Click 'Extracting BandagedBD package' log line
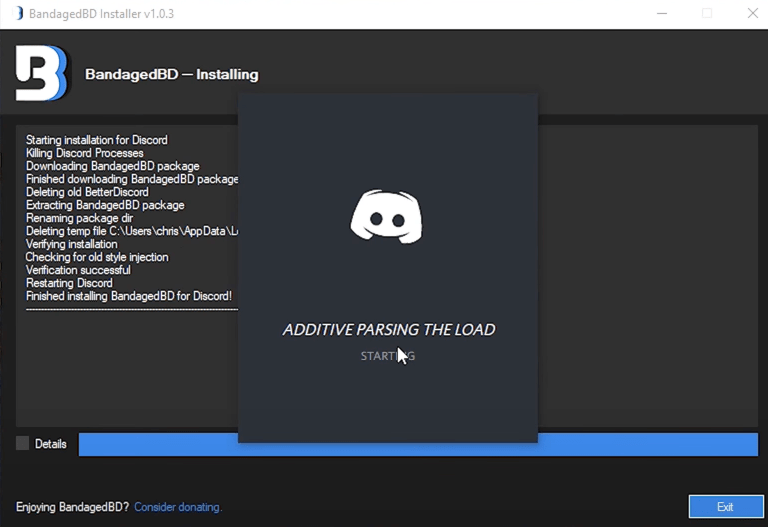 pos(105,205)
